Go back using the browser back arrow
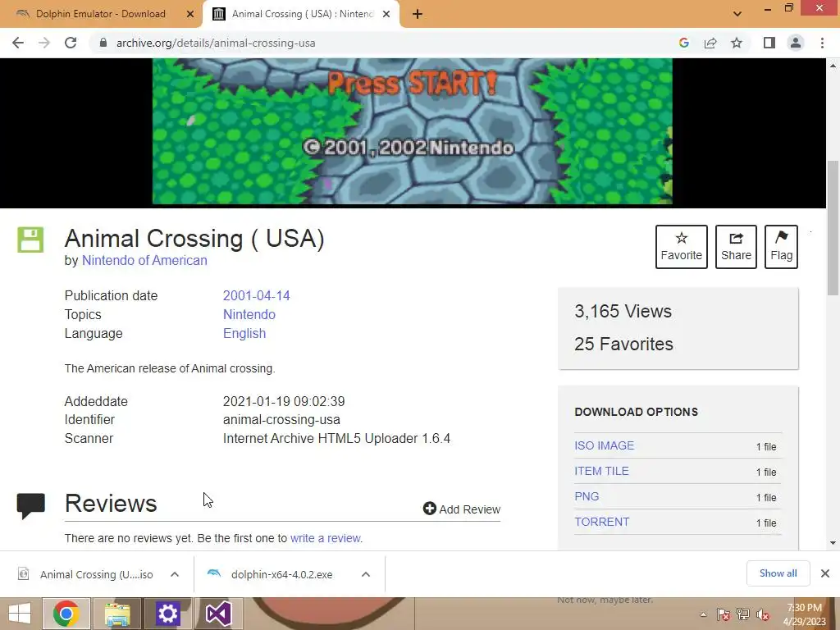Viewport: 840px width, 630px height. (18, 43)
